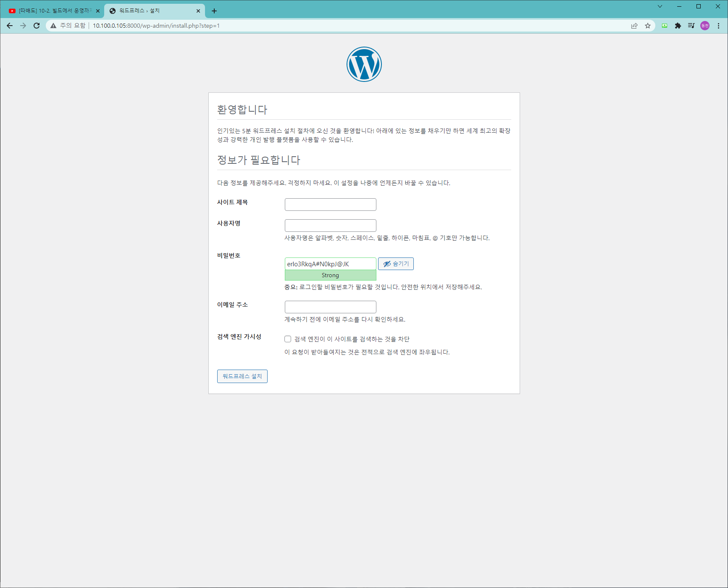Viewport: 728px width, 588px height.
Task: Click the 사용자명 label
Action: coord(229,223)
